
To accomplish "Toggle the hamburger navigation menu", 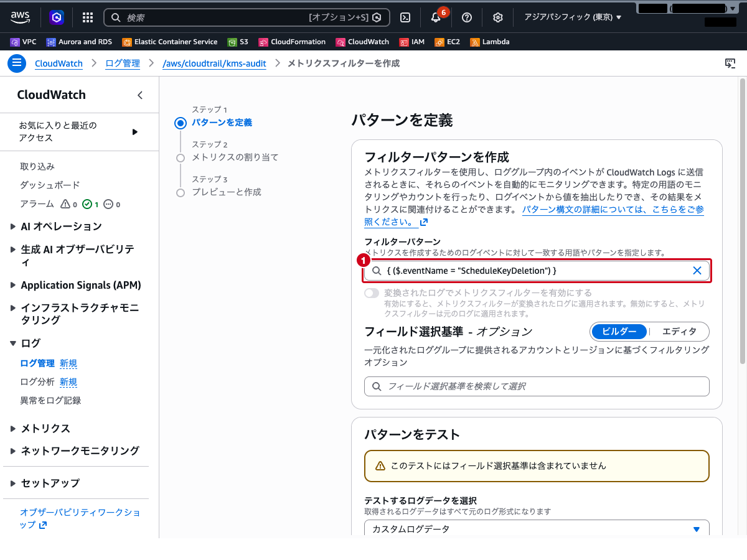I will tap(17, 63).
